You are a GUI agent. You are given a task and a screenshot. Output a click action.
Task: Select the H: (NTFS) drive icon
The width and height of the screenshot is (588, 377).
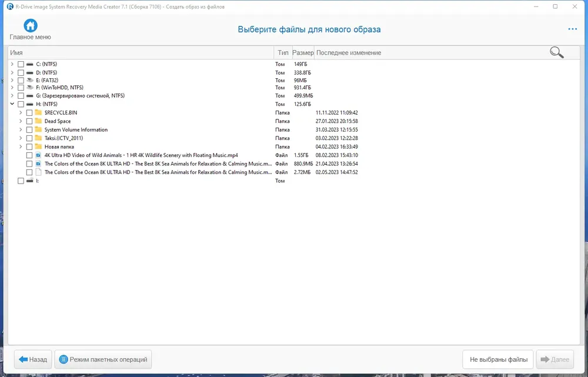tap(30, 104)
